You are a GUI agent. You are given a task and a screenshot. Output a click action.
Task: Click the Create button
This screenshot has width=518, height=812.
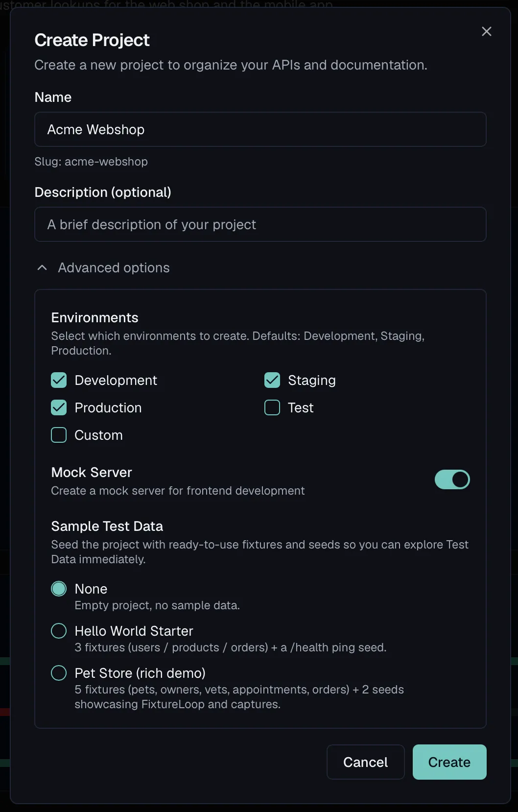tap(449, 762)
